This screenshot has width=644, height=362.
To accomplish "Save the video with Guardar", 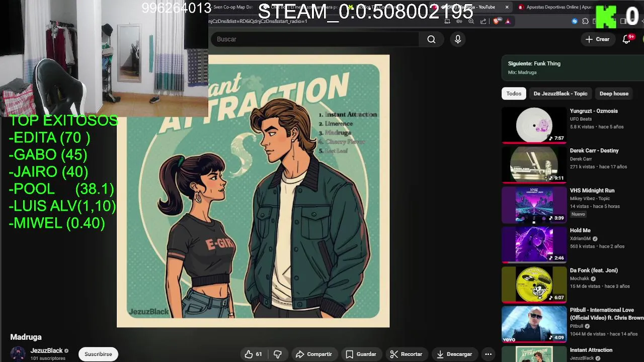I will (x=361, y=354).
